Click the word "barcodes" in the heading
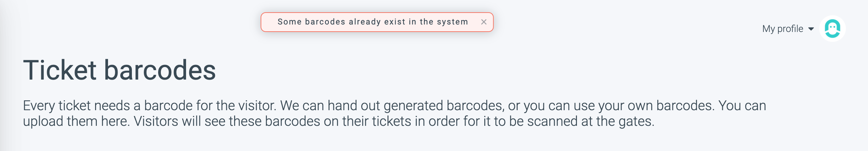The width and height of the screenshot is (868, 151). coord(159,70)
